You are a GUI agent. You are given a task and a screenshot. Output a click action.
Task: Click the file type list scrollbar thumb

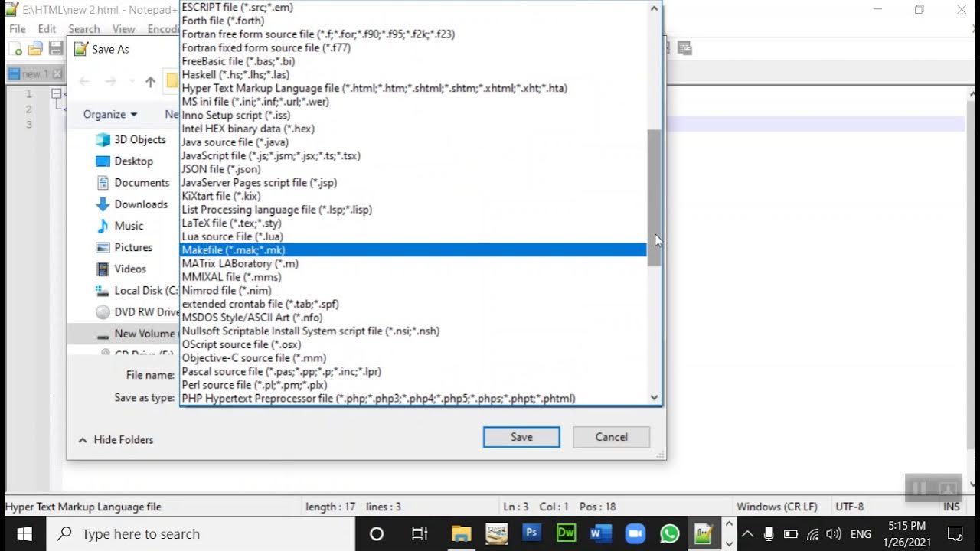pos(654,197)
